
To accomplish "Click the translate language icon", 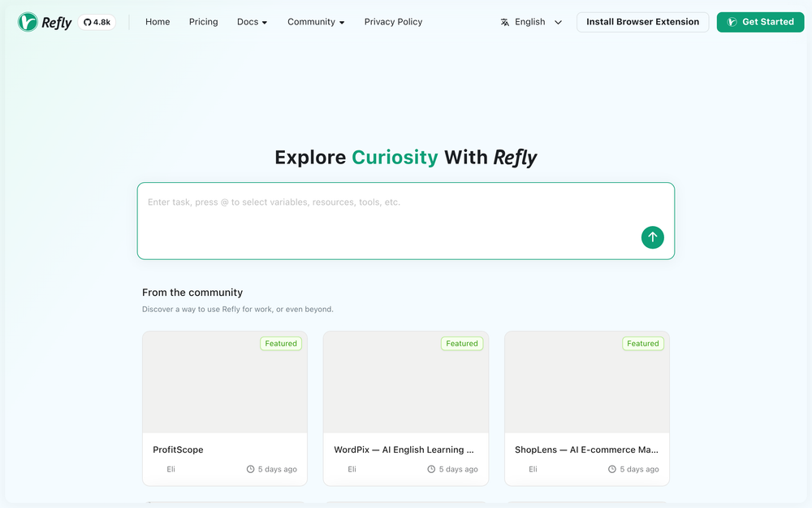I will (505, 22).
